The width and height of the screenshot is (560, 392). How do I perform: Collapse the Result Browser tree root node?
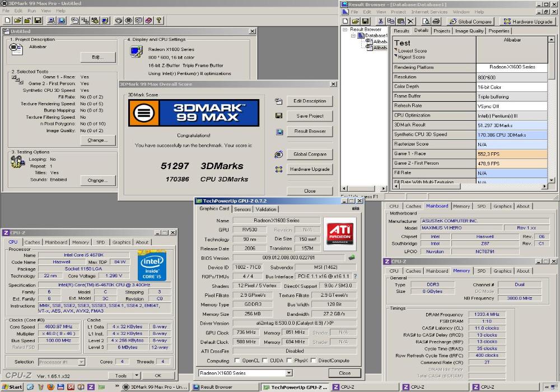point(345,30)
